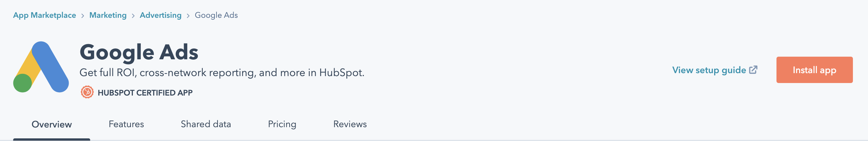Switch to the Features tab
Viewport: 868px width, 141px height.
click(126, 124)
